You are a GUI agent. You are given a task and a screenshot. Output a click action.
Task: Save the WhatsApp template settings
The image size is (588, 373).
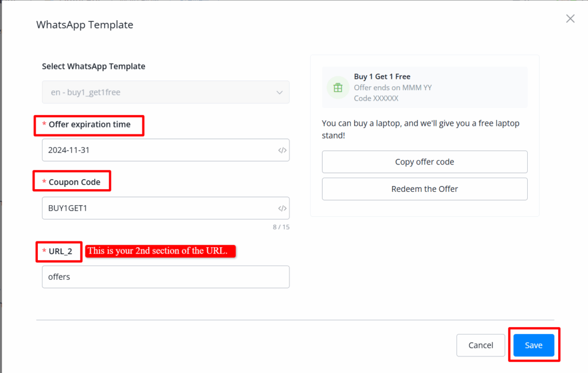(x=533, y=345)
